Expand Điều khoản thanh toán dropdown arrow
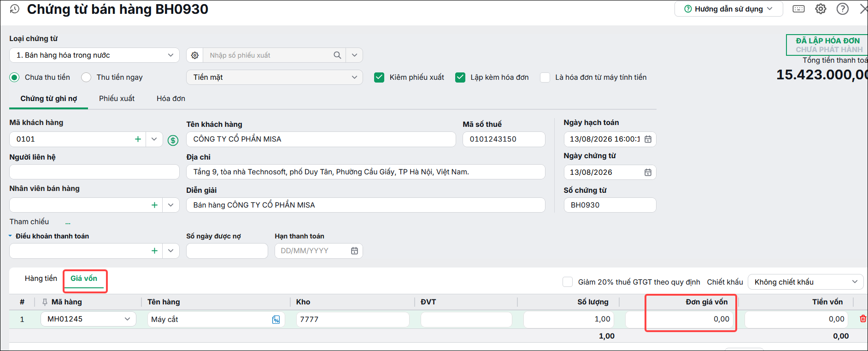This screenshot has width=868, height=351. [x=171, y=251]
